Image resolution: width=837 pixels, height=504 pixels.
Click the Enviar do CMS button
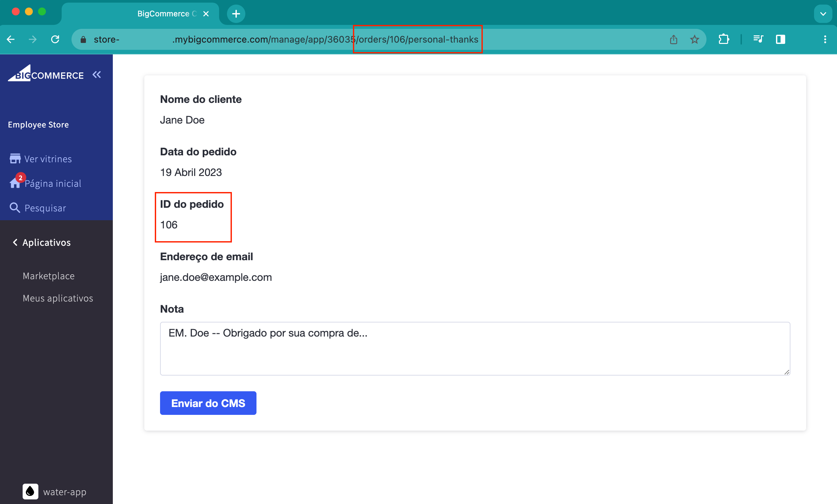(x=208, y=402)
